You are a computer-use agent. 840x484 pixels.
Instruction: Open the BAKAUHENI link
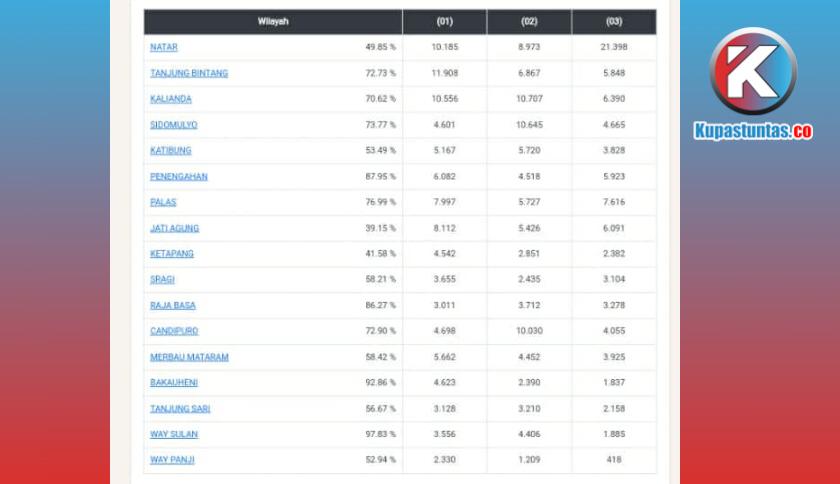pyautogui.click(x=174, y=382)
